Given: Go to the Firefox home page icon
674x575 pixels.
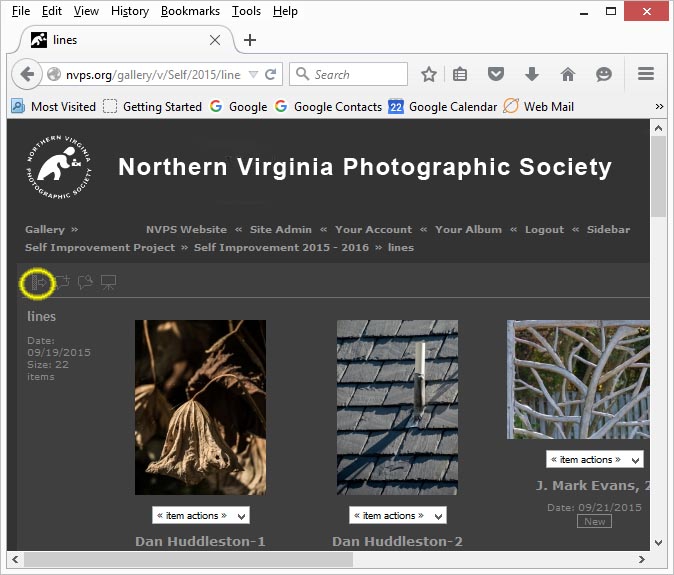Looking at the screenshot, I should (x=567, y=74).
